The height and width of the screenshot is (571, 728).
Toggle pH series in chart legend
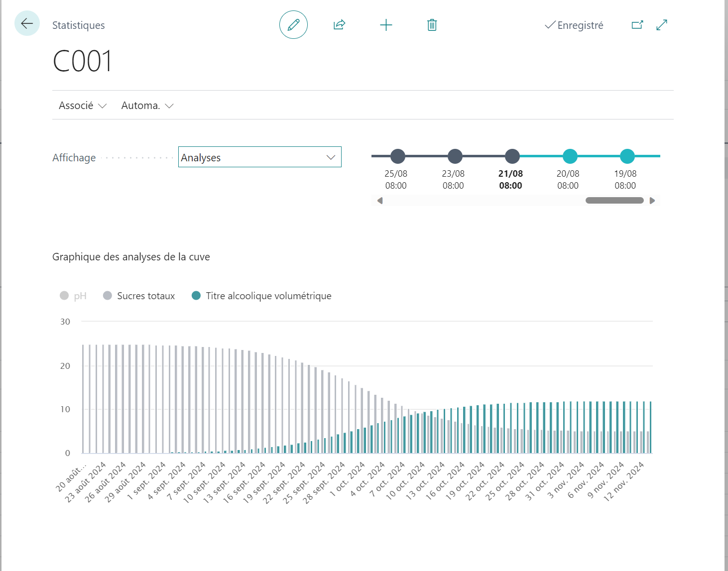coord(73,296)
